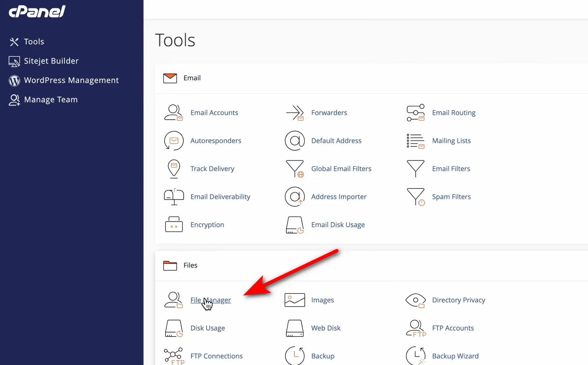Open the Global Email Filters funnel icon

pyautogui.click(x=295, y=169)
